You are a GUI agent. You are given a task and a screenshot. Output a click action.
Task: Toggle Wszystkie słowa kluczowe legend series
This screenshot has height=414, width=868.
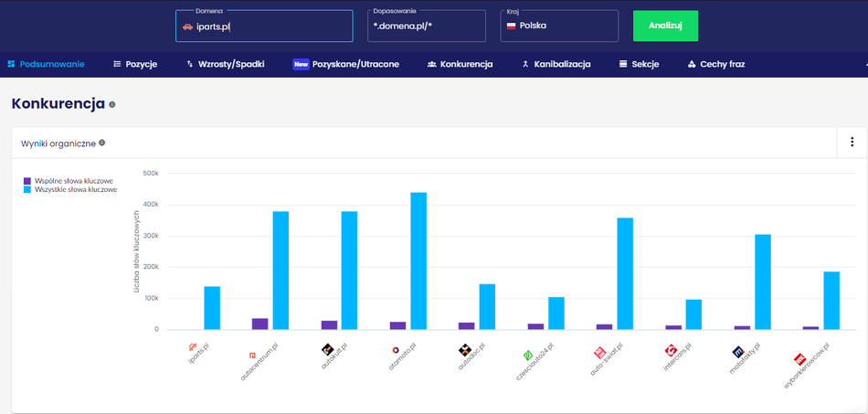click(x=70, y=189)
